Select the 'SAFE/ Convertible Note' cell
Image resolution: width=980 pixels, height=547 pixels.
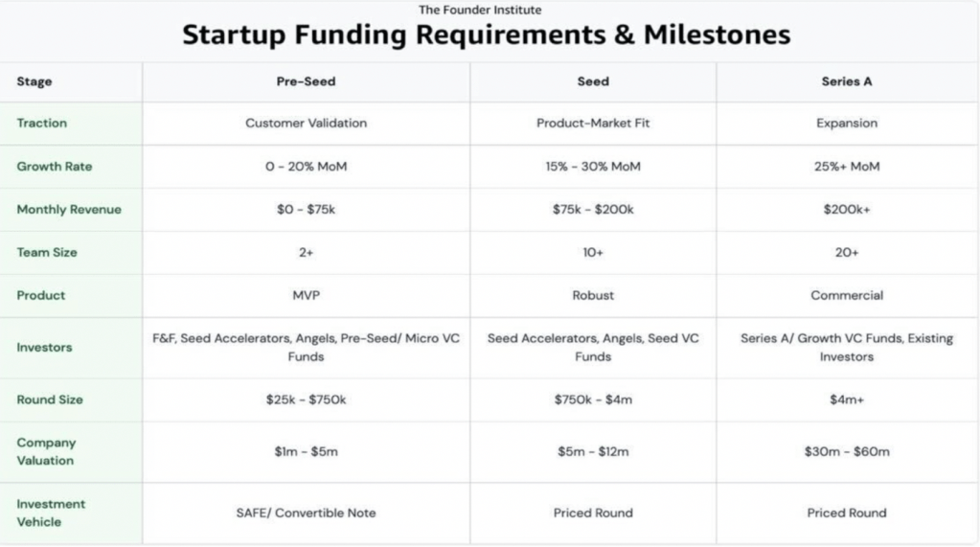click(306, 513)
